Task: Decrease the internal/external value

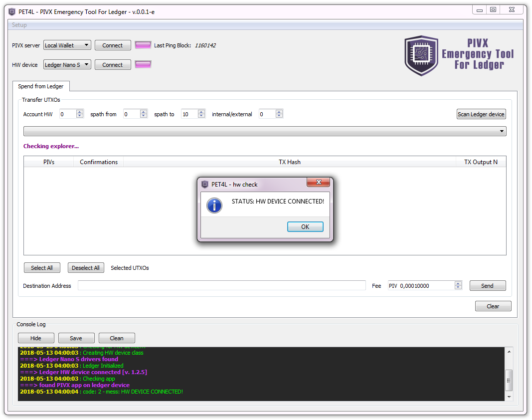Action: click(x=279, y=116)
